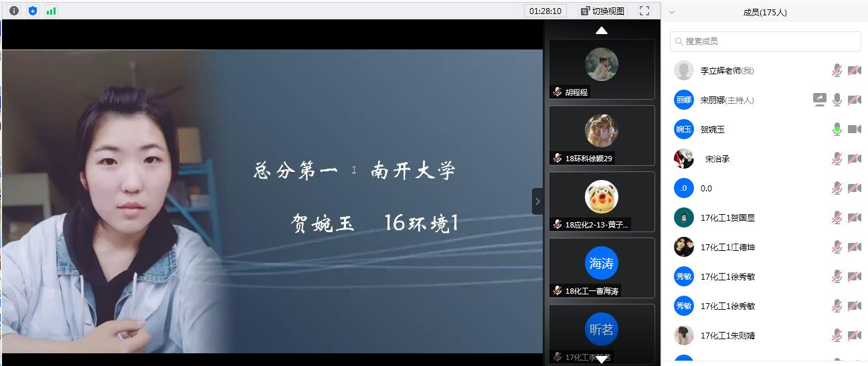This screenshot has width=868, height=366.
Task: Click the avatar of 17化工1江德坤
Action: tap(684, 247)
